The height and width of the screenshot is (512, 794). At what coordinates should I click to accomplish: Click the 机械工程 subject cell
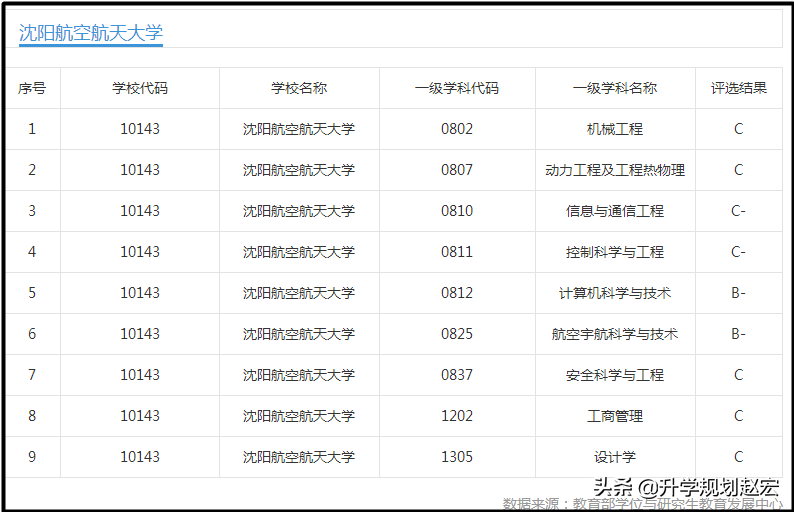(615, 129)
